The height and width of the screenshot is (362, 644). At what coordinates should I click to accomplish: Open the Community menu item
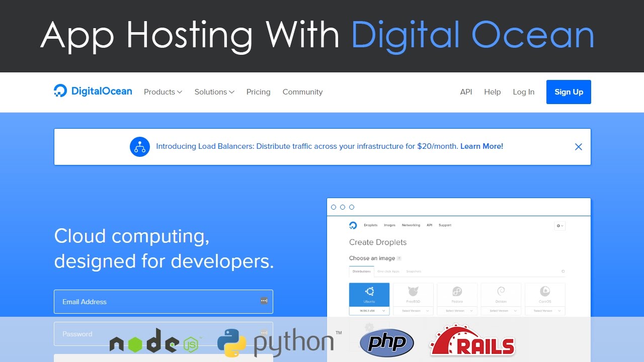(x=302, y=92)
